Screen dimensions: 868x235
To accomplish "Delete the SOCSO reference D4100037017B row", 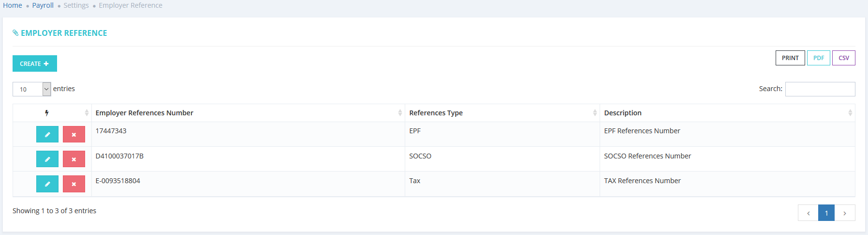I will click(74, 159).
